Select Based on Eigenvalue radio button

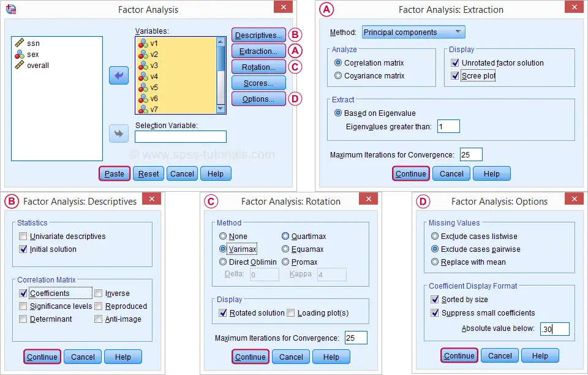pyautogui.click(x=338, y=113)
